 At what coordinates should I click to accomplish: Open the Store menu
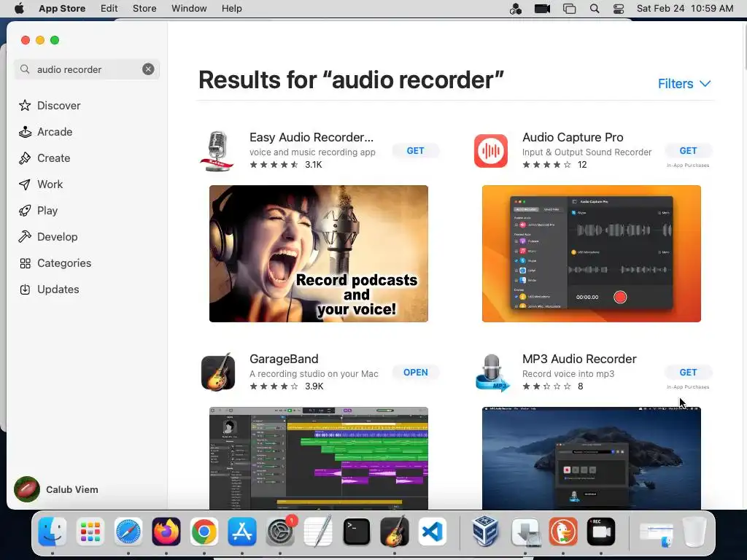pos(144,9)
